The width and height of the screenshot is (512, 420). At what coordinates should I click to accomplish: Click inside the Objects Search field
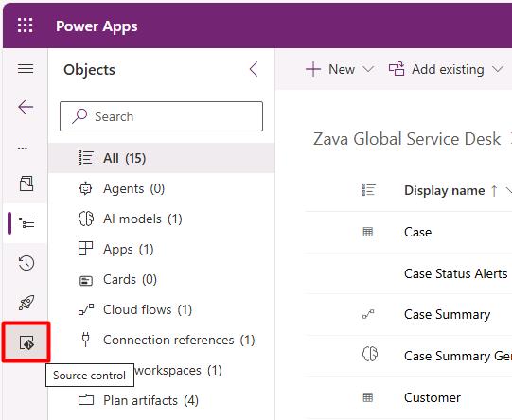[x=161, y=116]
